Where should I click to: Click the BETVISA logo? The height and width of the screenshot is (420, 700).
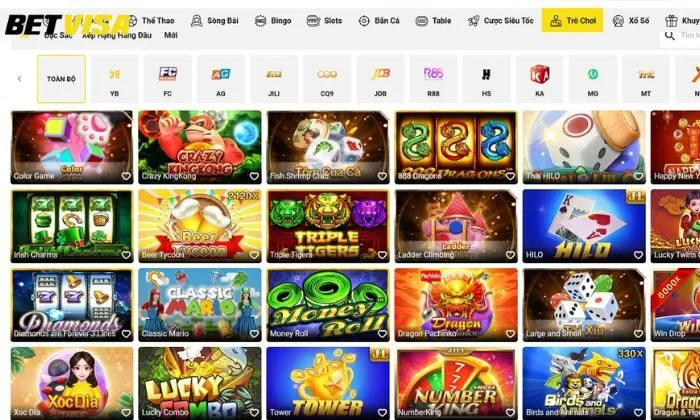coord(67,25)
